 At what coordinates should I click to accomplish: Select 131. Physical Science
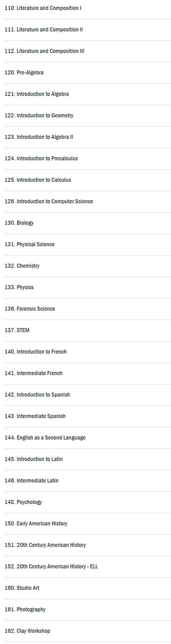[x=30, y=244]
